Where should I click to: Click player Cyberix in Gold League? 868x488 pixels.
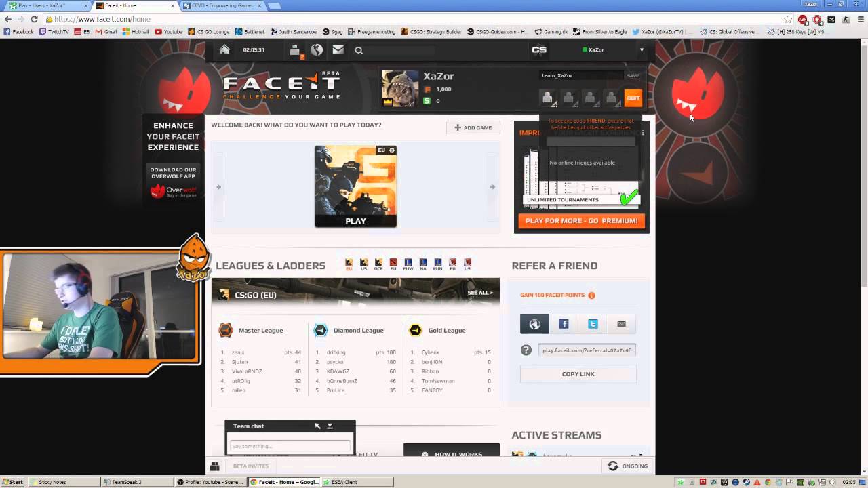430,352
